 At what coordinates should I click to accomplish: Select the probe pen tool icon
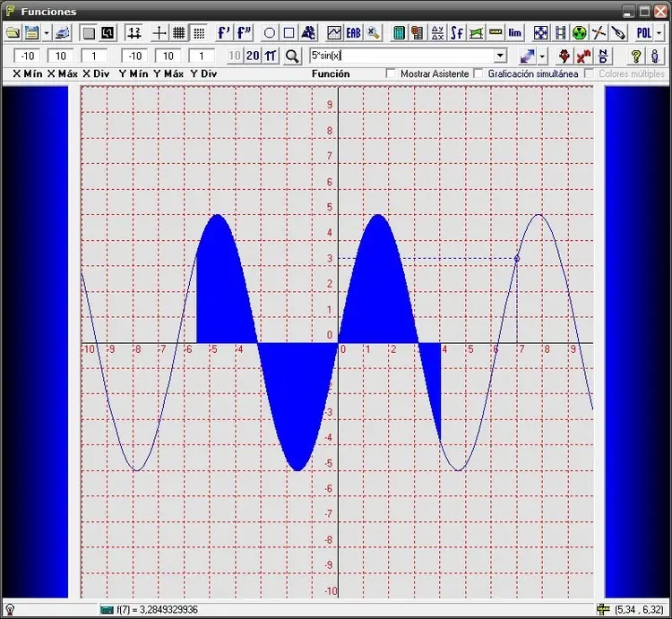[618, 32]
